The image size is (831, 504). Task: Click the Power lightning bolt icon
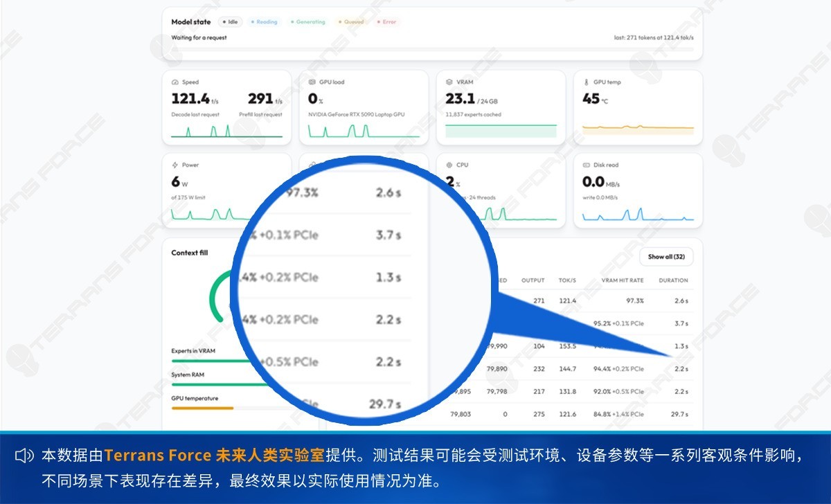click(175, 165)
